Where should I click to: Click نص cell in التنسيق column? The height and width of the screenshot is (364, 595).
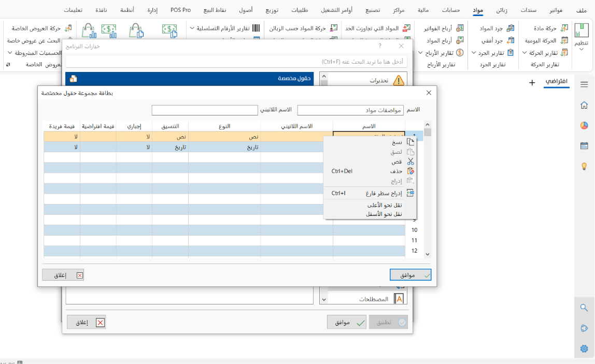click(170, 137)
